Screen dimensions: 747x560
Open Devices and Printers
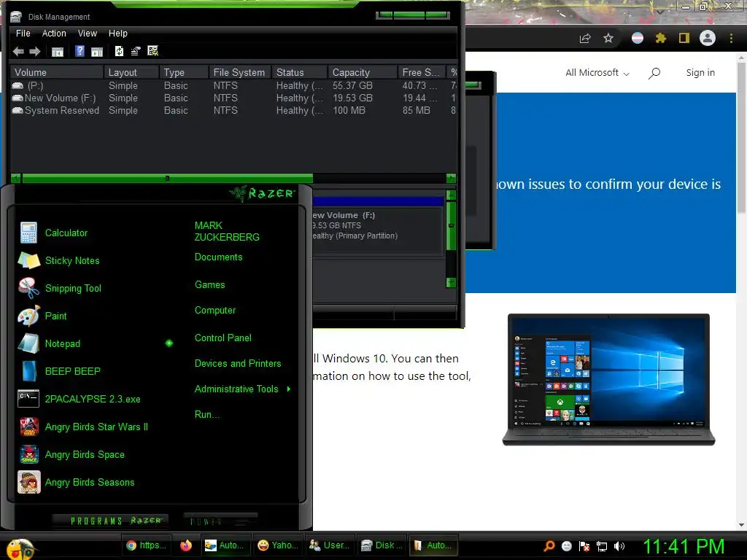click(238, 364)
